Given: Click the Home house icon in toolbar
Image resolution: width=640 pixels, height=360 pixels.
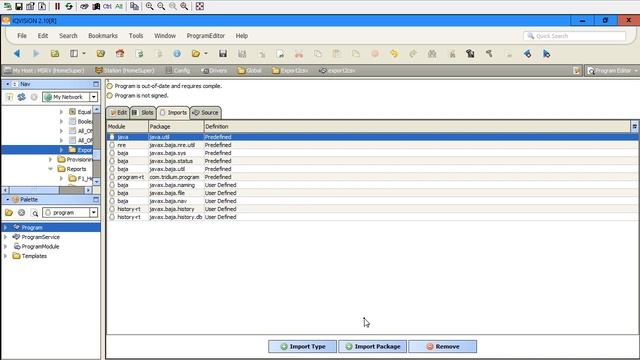Looking at the screenshot, I should click(120, 53).
